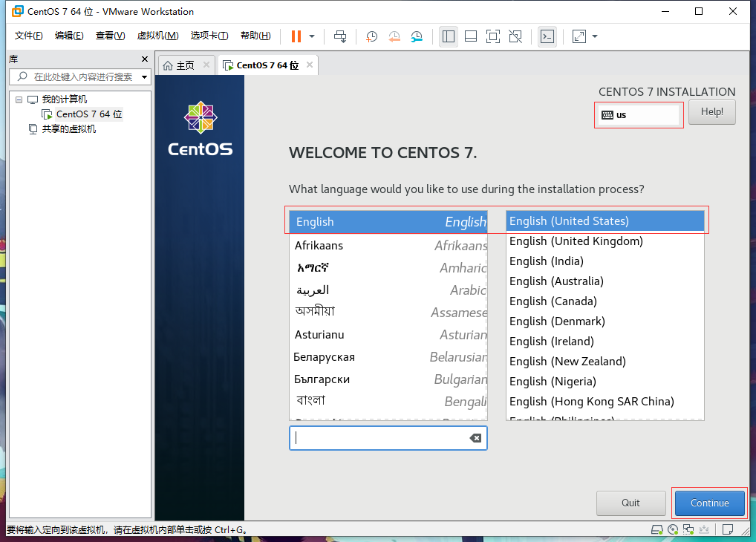Select English in the language list
Viewport: 756px width, 542px height.
pyautogui.click(x=388, y=222)
